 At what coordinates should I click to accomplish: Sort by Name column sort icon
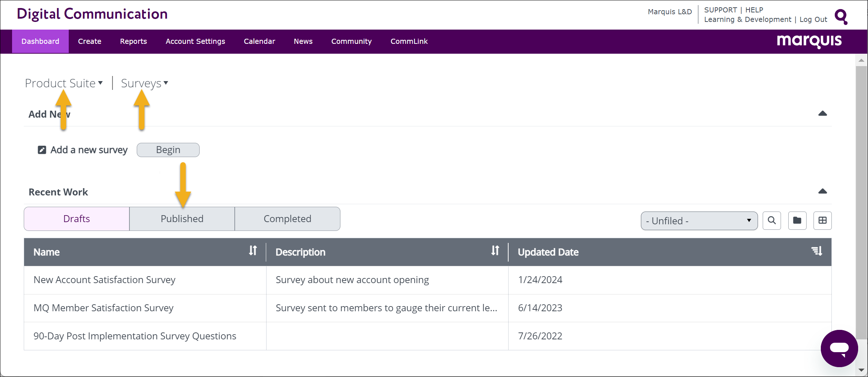[253, 251]
